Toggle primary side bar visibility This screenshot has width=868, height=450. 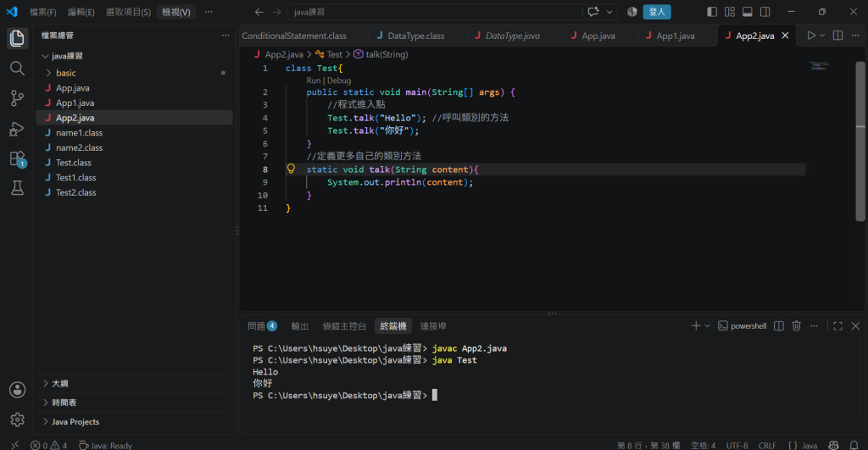click(712, 12)
